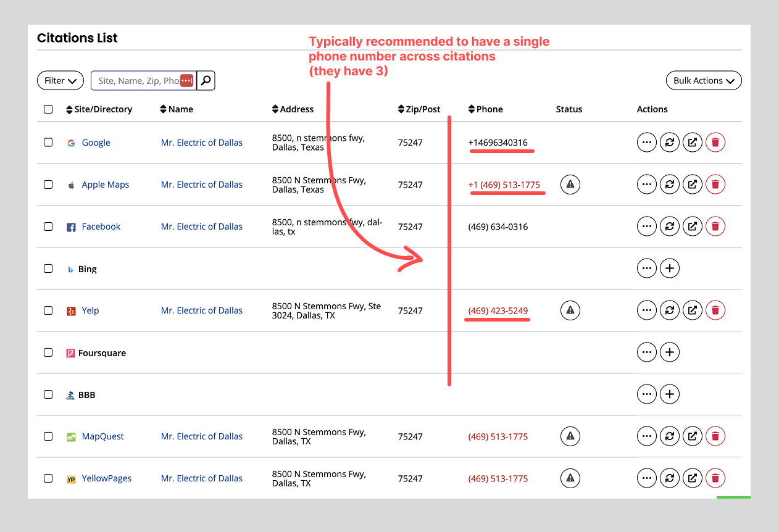779x532 pixels.
Task: Open the Bulk Actions dropdown
Action: click(704, 80)
